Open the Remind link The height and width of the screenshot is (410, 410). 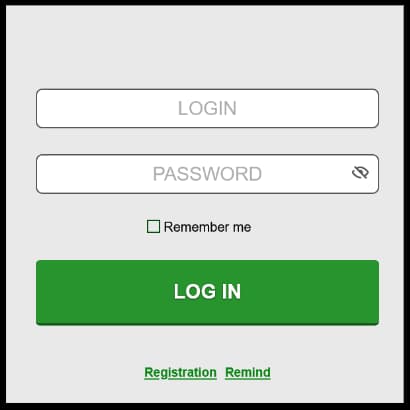[248, 372]
